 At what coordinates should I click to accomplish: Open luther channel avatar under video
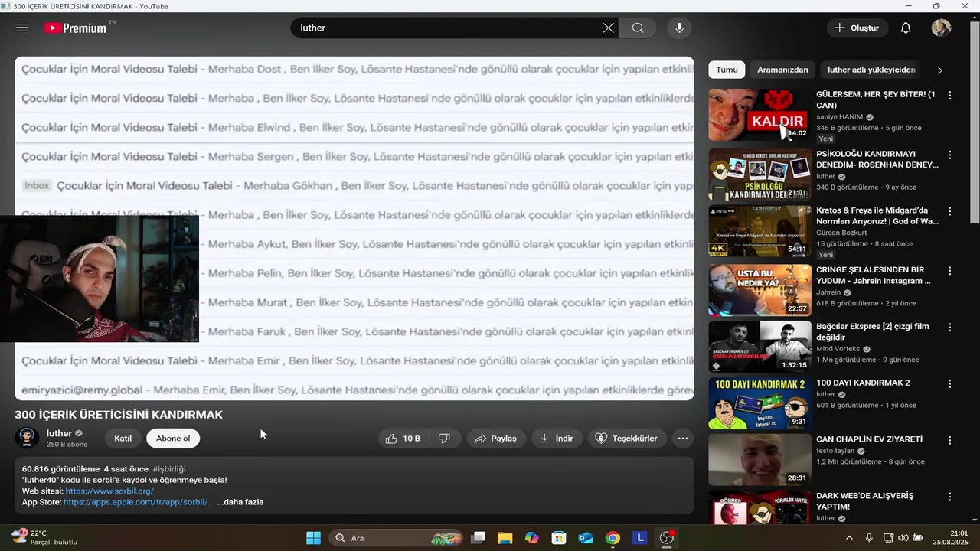pyautogui.click(x=27, y=438)
